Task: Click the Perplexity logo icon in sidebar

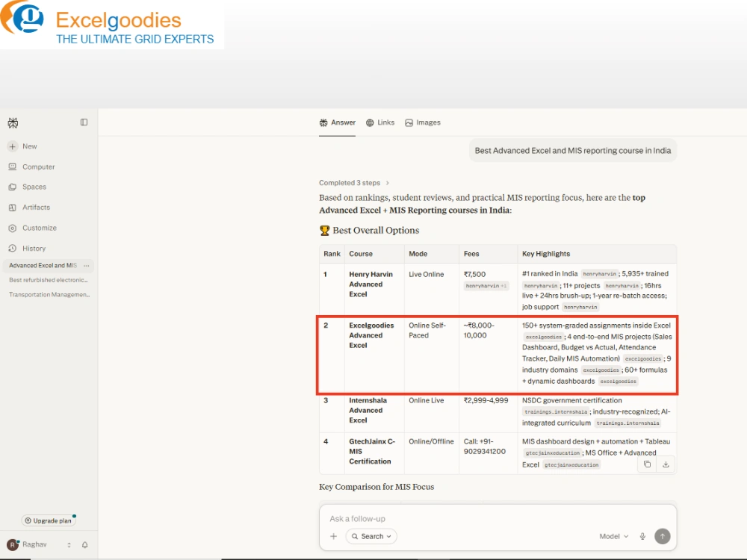Action: click(13, 123)
